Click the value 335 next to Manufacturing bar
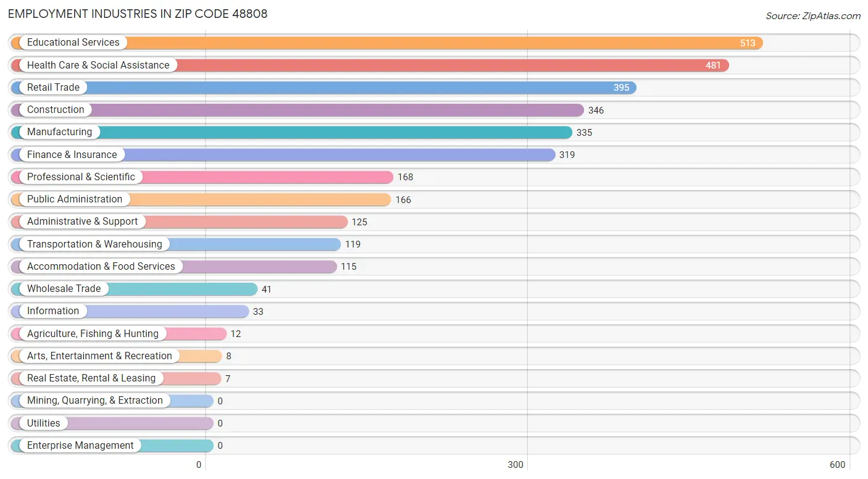The width and height of the screenshot is (868, 479). pos(584,133)
